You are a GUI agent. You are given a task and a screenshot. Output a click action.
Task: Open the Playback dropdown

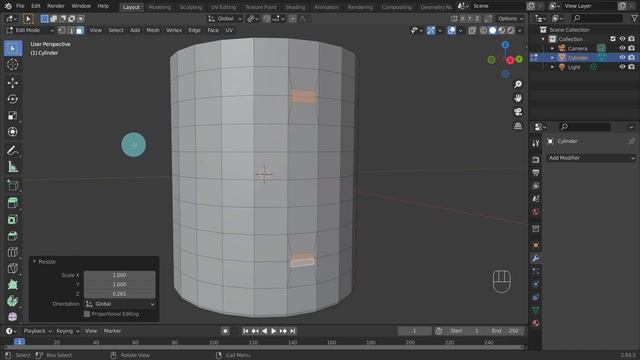pos(38,331)
